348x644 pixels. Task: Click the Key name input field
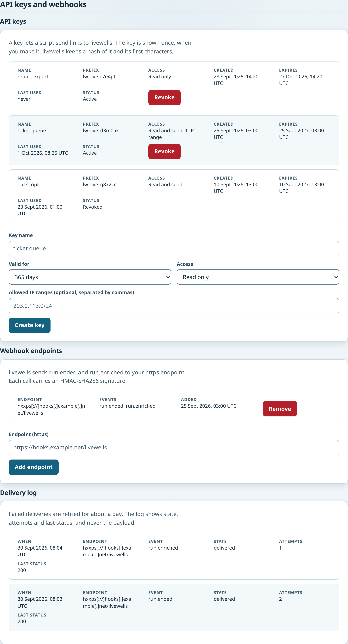click(174, 248)
